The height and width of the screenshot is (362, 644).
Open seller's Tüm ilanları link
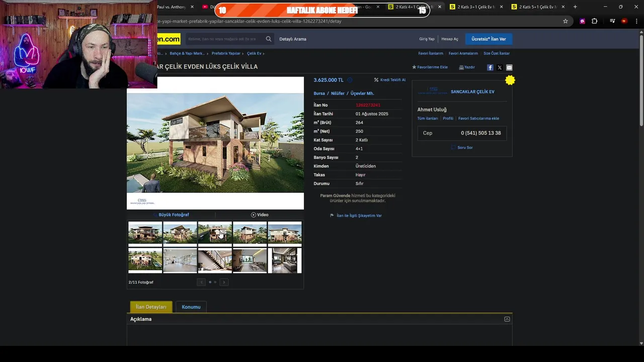click(428, 118)
